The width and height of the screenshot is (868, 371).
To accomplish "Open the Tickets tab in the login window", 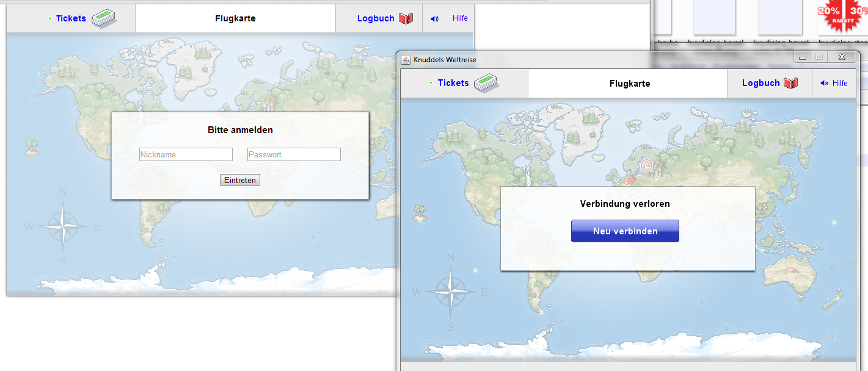I will click(71, 18).
